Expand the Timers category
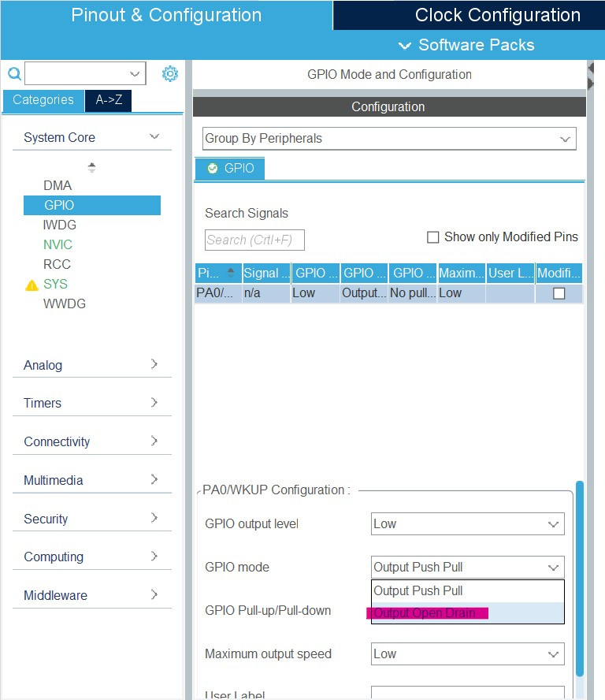Image resolution: width=605 pixels, height=700 pixels. [x=92, y=403]
